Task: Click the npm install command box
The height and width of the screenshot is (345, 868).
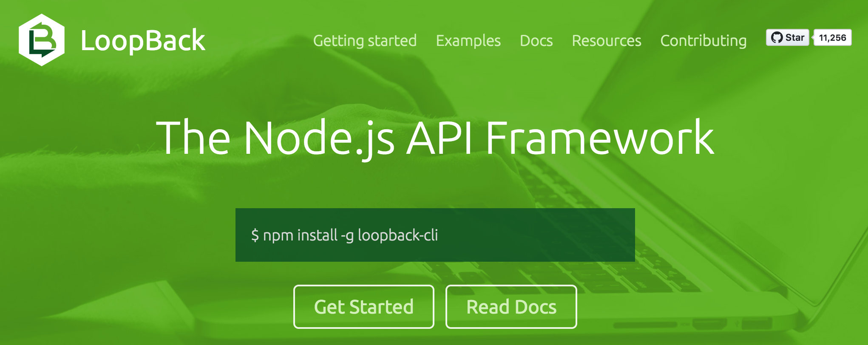Action: coord(435,235)
